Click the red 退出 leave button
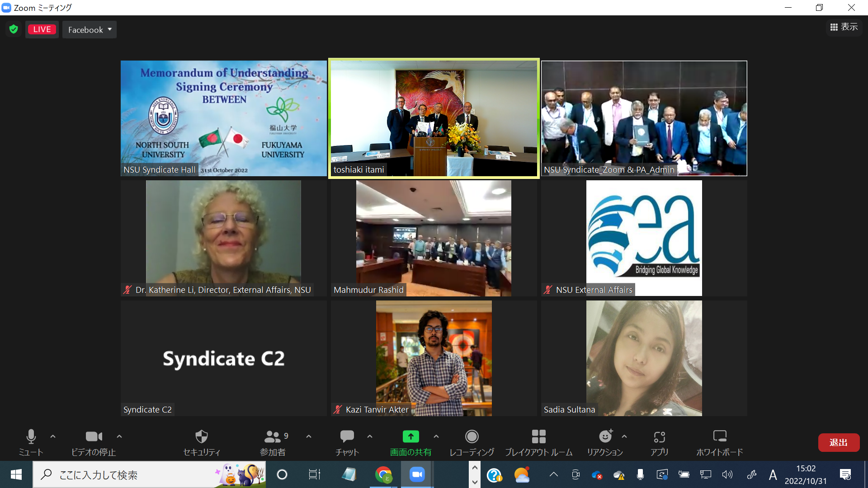 (x=838, y=443)
